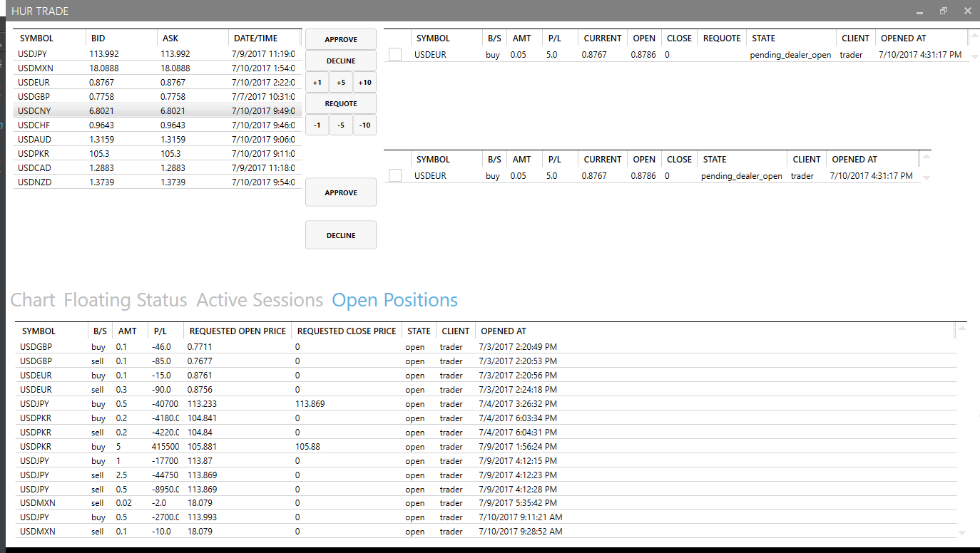Subtract -10 from the requote price
The width and height of the screenshot is (980, 553).
(364, 125)
